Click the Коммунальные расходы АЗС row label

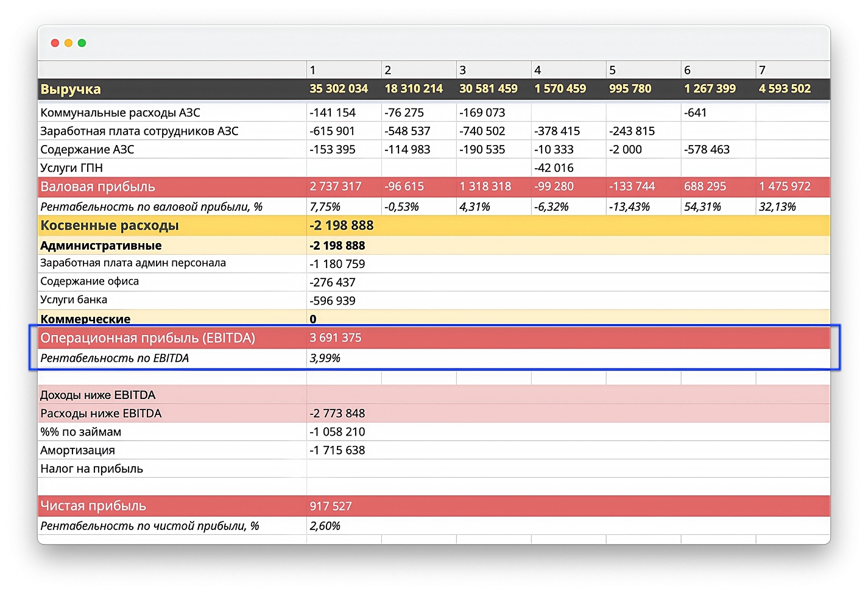120,113
